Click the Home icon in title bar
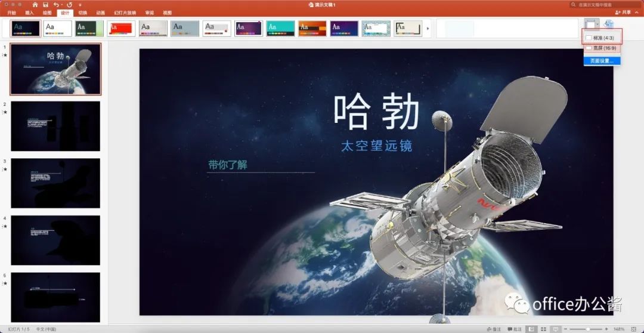Screen dimensions: 644x333 [x=35, y=5]
